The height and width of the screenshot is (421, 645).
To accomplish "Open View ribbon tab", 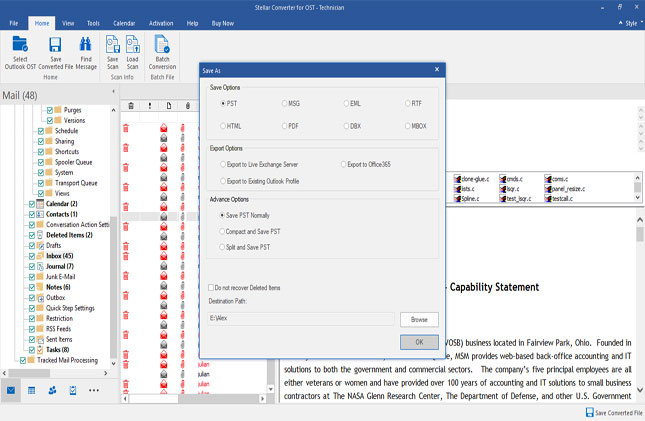I will [x=68, y=23].
